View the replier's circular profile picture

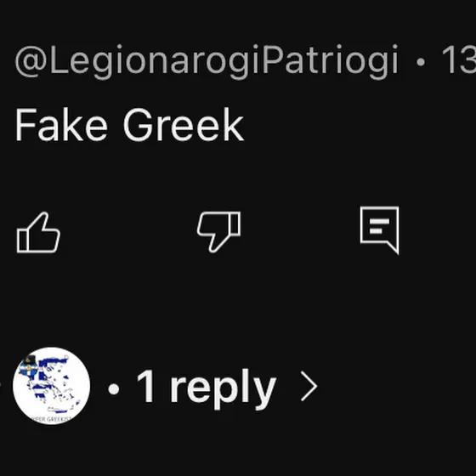[x=51, y=386]
